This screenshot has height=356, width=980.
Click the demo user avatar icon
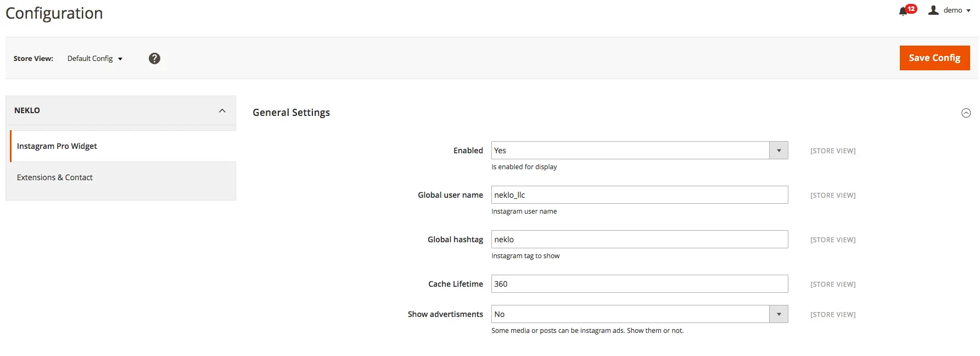[933, 10]
